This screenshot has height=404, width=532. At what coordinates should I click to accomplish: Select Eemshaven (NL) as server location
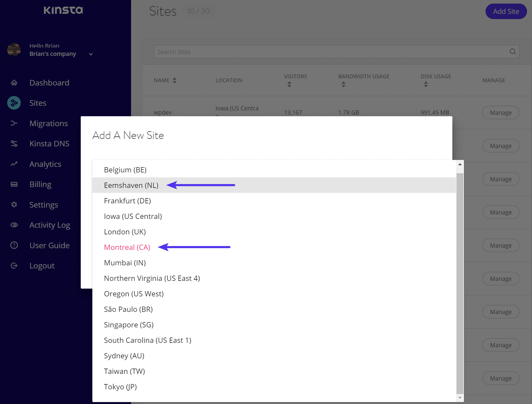click(x=131, y=185)
